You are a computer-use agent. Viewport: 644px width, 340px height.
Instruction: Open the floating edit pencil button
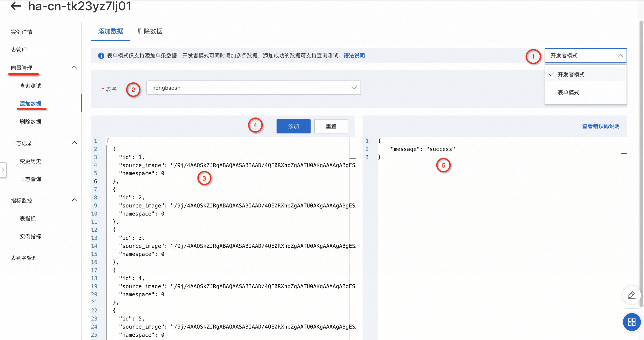coord(631,295)
